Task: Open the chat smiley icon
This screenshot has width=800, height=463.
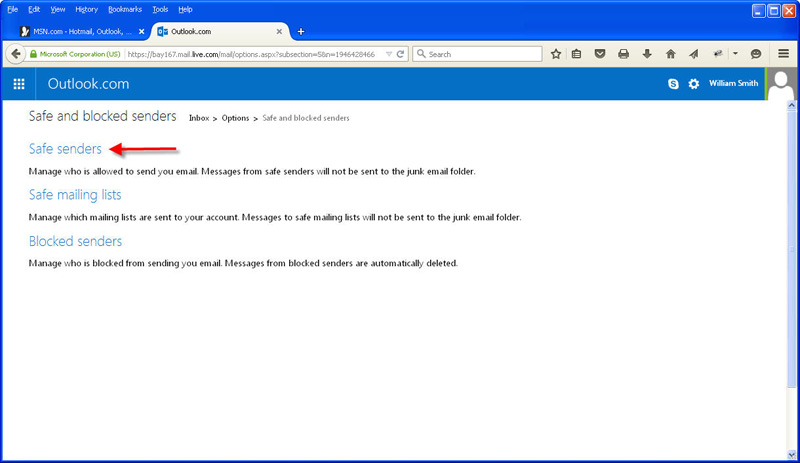Action: pos(756,54)
